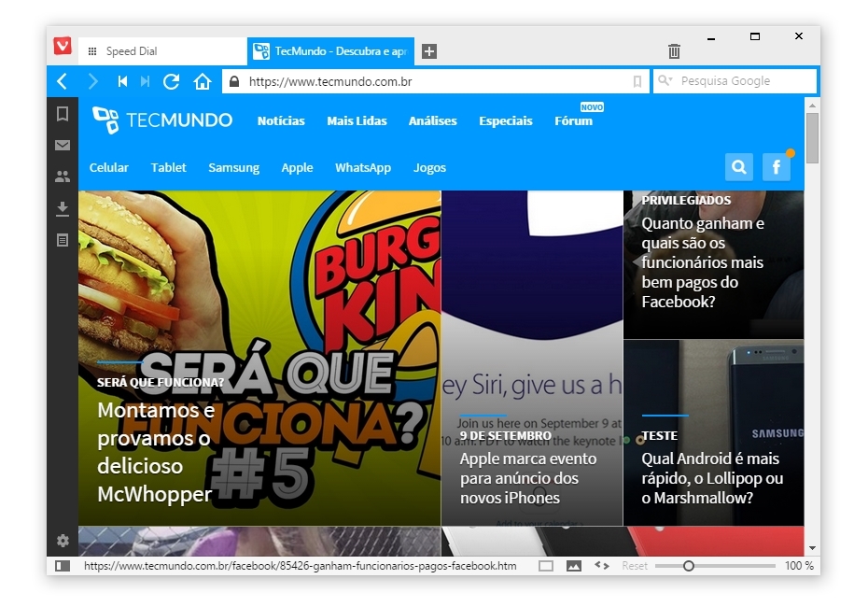This screenshot has width=868, height=607.
Task: Reset the page zoom level
Action: tap(635, 566)
